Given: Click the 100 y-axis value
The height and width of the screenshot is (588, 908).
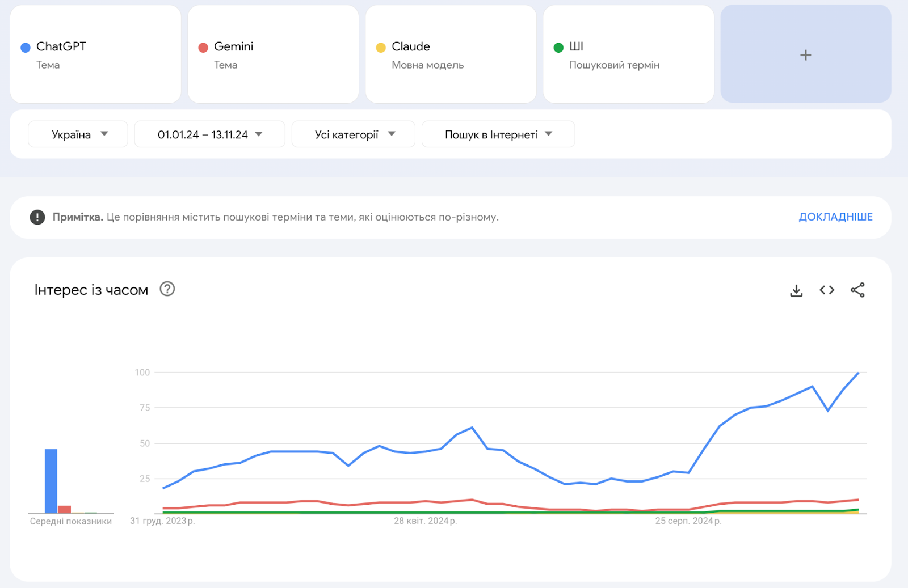Looking at the screenshot, I should (x=142, y=373).
